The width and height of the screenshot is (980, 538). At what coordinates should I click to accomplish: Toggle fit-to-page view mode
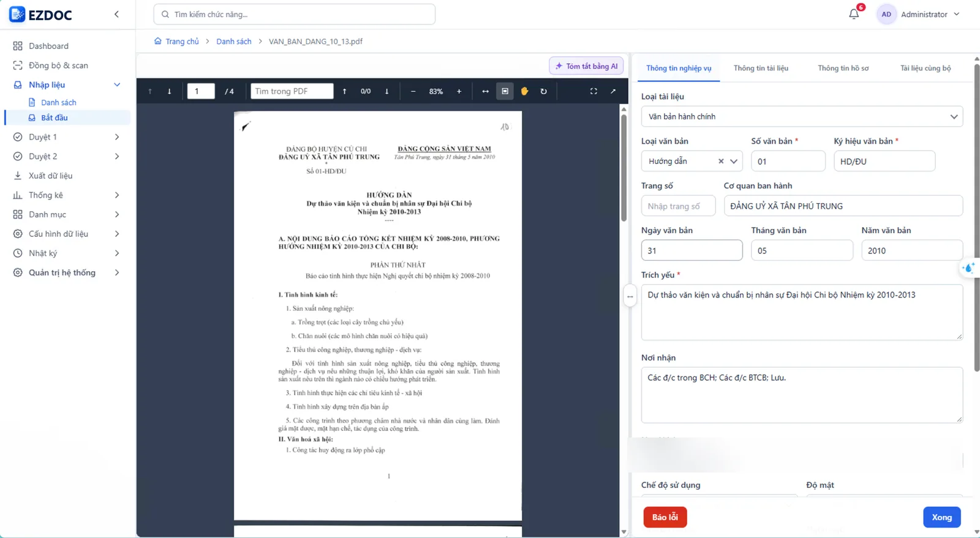tap(505, 91)
